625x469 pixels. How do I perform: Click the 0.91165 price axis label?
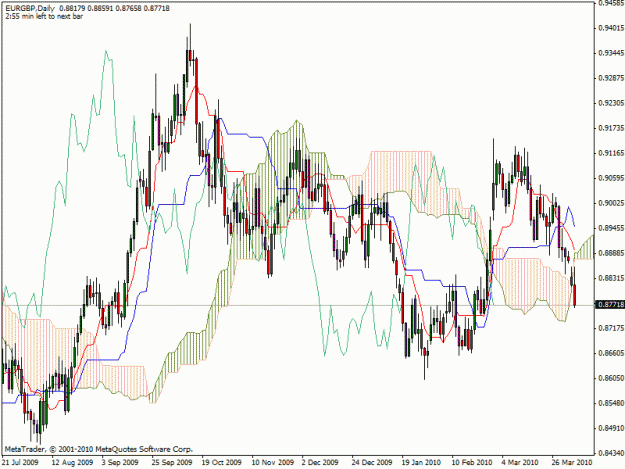click(x=611, y=153)
